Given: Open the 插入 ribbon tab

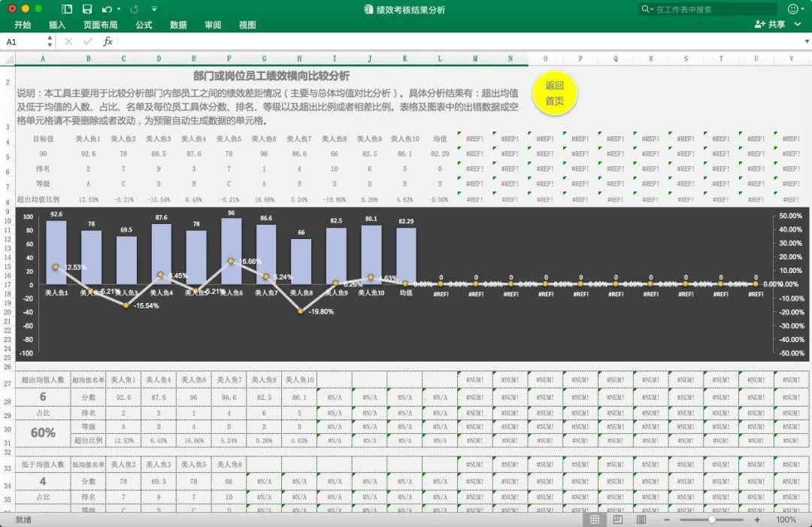Looking at the screenshot, I should pos(57,25).
